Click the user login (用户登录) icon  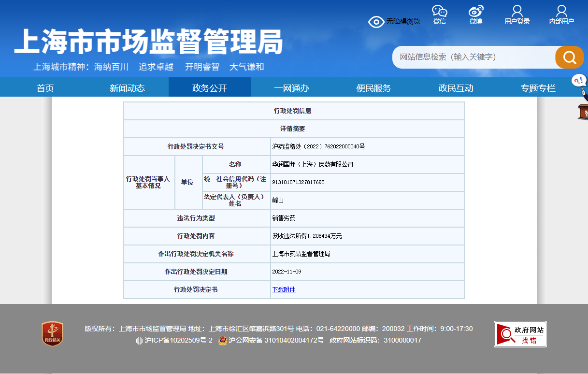pos(517,12)
